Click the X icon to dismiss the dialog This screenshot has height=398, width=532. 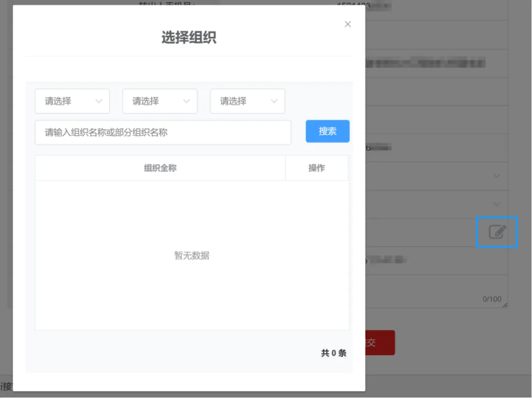[348, 24]
